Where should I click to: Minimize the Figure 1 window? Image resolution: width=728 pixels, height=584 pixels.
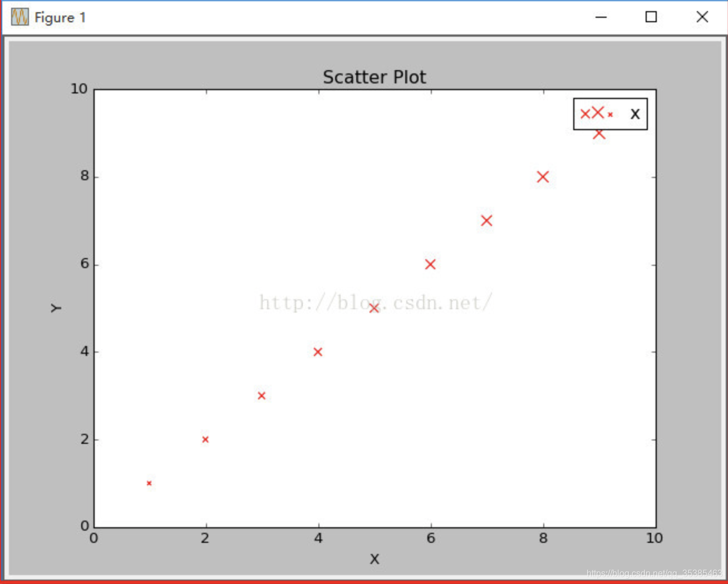pos(601,17)
